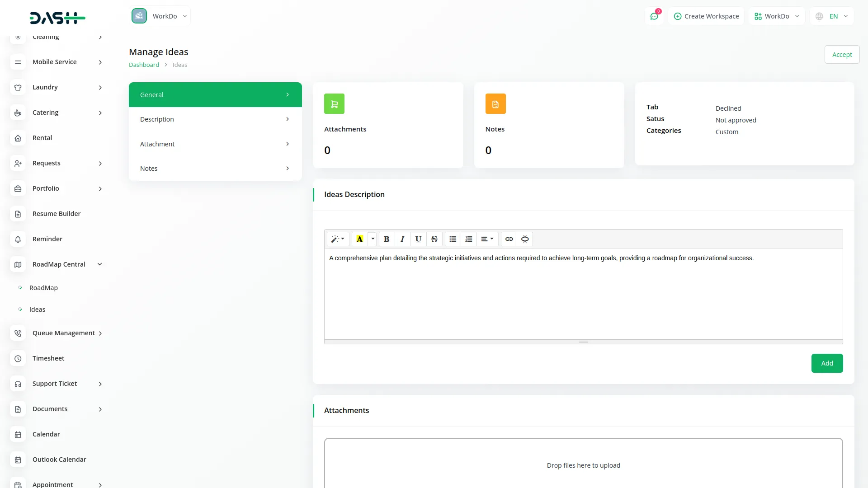The width and height of the screenshot is (868, 488).
Task: Select the underline icon in the editor
Action: [418, 239]
